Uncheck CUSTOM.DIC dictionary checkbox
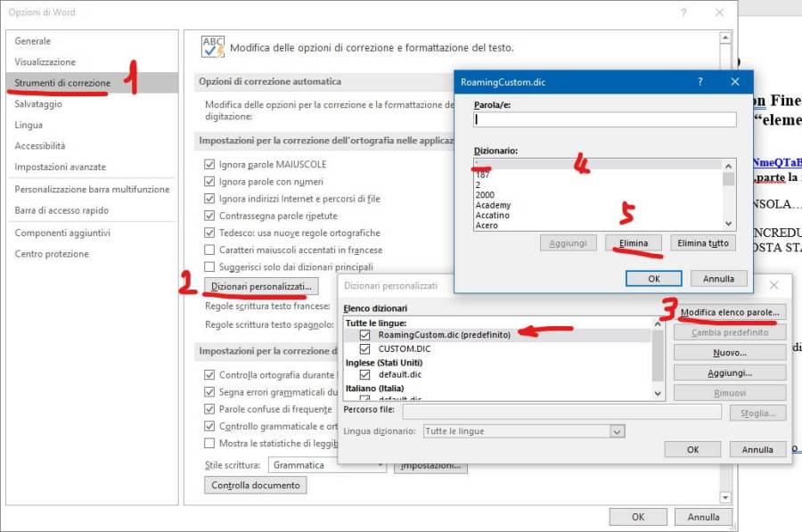 click(x=364, y=348)
